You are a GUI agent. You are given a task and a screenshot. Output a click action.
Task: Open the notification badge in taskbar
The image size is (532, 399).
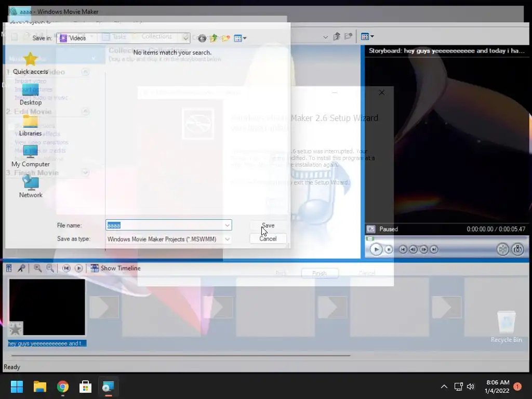coord(517,387)
